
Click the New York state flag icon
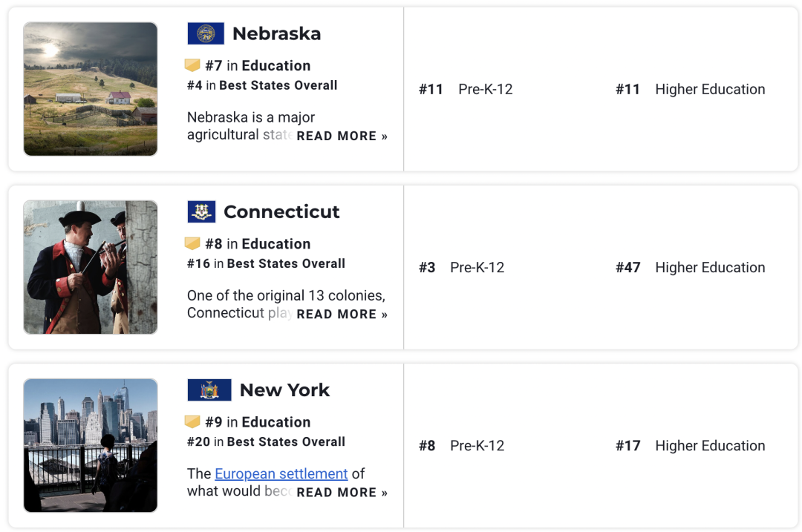[x=209, y=390]
